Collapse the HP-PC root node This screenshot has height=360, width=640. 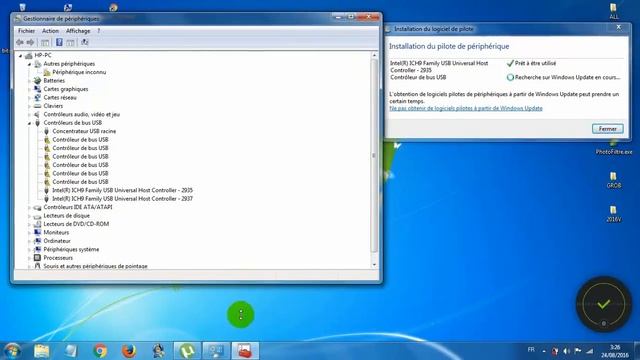(x=20, y=56)
